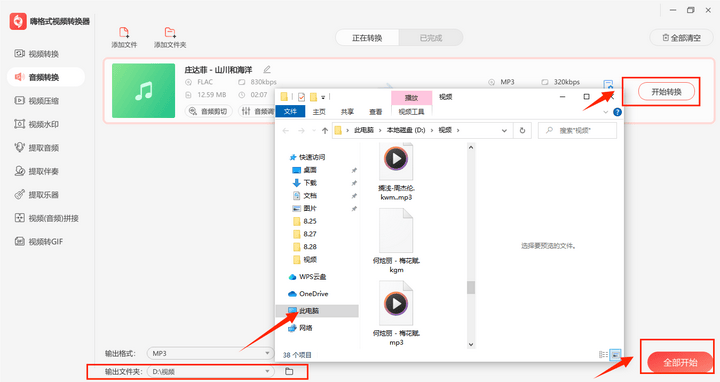Open the 8.27 folder in navigation pane

pos(305,234)
